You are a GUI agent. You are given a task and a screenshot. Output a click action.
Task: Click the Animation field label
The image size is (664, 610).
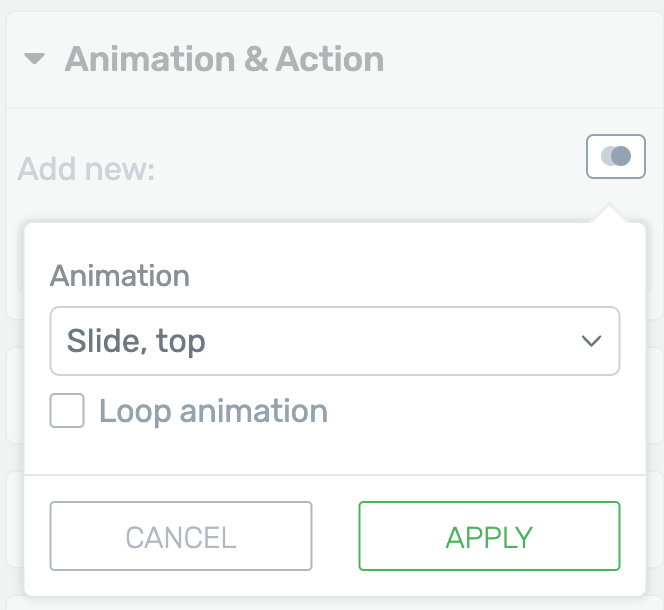coord(120,275)
